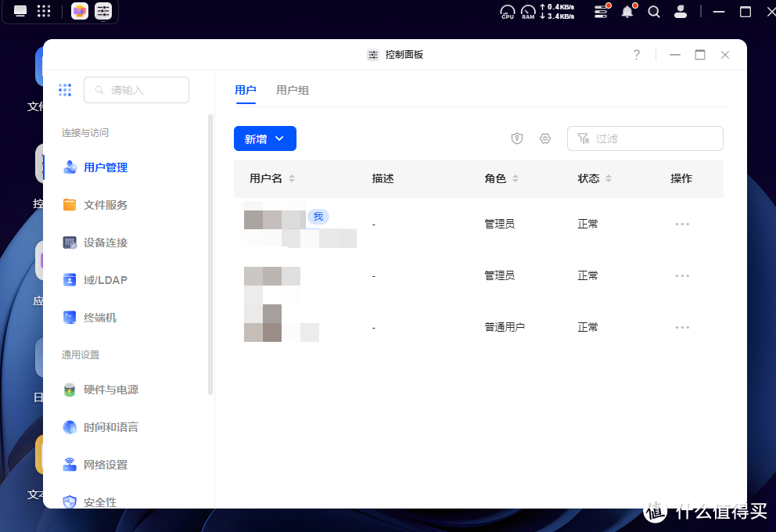Select the 用户 tab
This screenshot has height=532, width=776.
coord(246,90)
